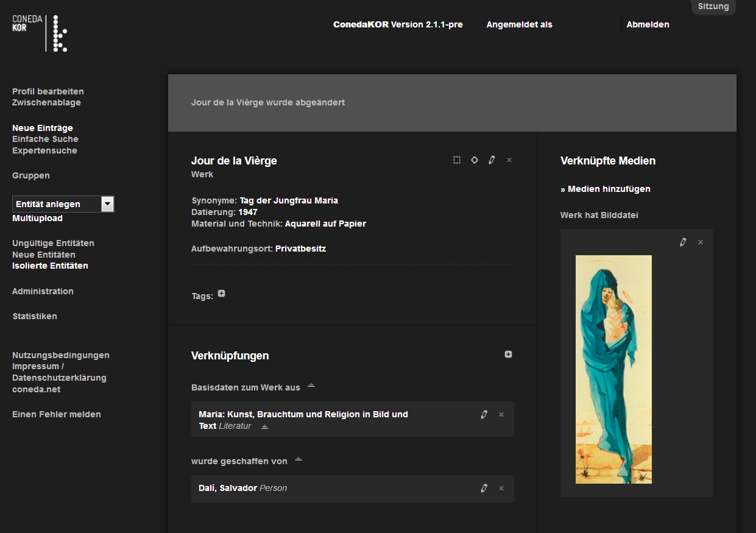Collapse the 'Basisdaten zum Werk aus' section

point(311,386)
